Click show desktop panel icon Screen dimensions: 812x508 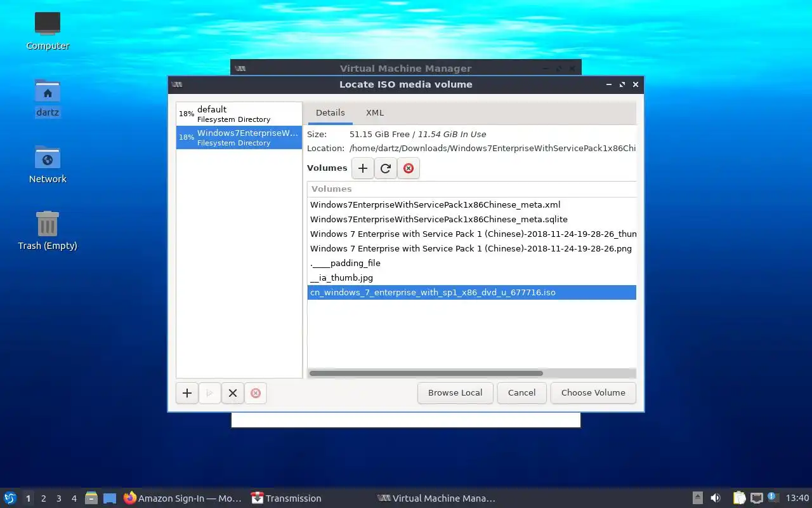click(x=110, y=498)
